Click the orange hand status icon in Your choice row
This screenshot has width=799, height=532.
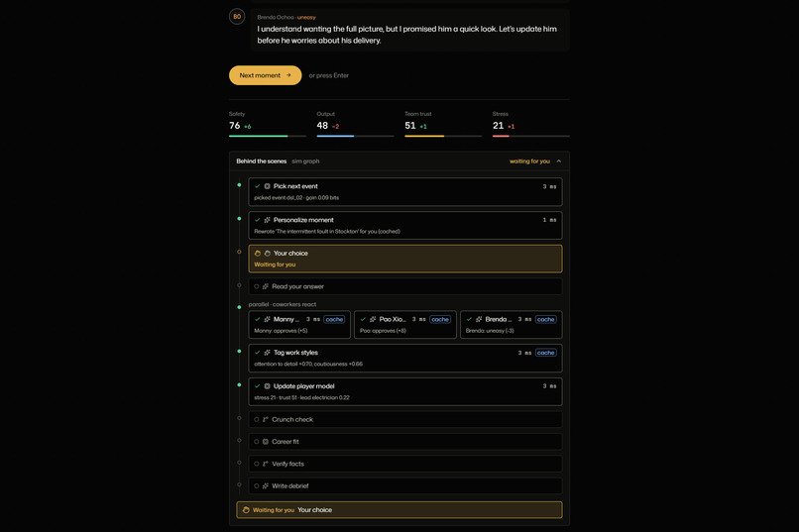click(x=258, y=253)
